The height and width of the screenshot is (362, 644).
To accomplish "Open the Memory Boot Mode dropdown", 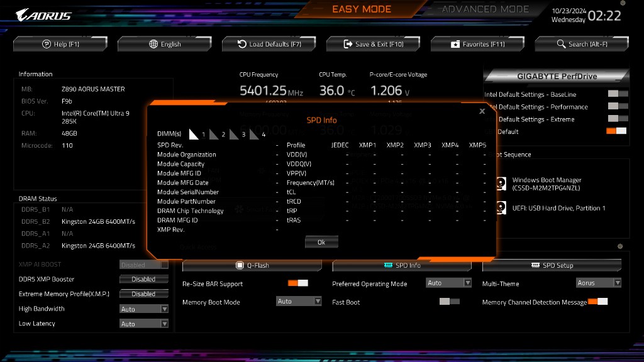I will pyautogui.click(x=299, y=302).
